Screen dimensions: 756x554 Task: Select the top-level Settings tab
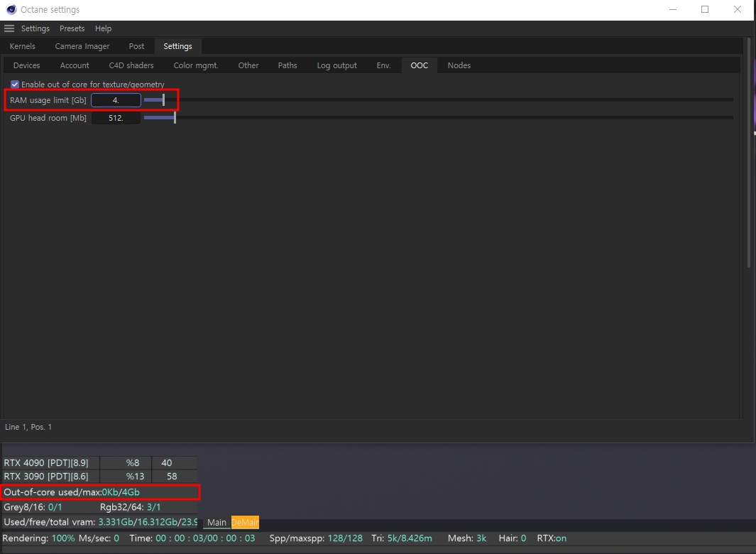[x=178, y=46]
